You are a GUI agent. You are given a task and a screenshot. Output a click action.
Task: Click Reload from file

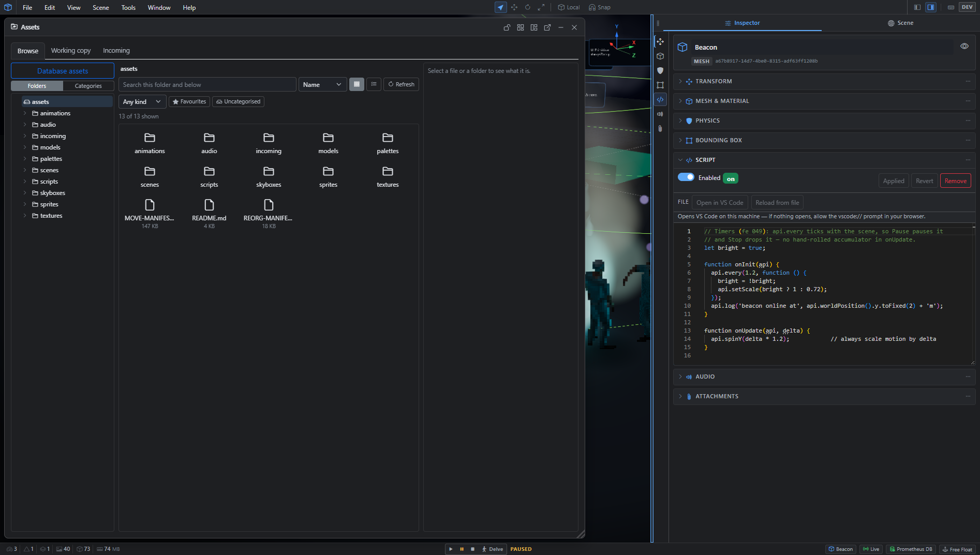point(777,203)
